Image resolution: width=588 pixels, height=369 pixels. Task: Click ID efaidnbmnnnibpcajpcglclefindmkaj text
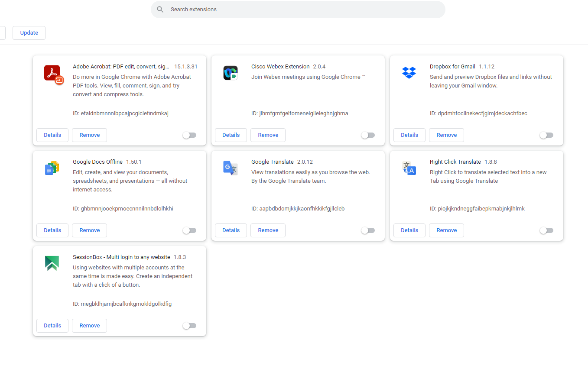point(120,113)
